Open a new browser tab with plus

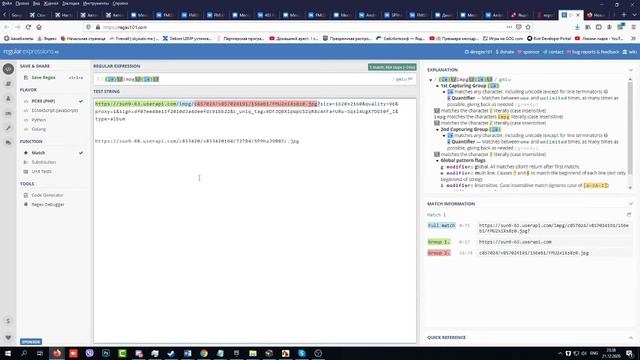click(624, 15)
